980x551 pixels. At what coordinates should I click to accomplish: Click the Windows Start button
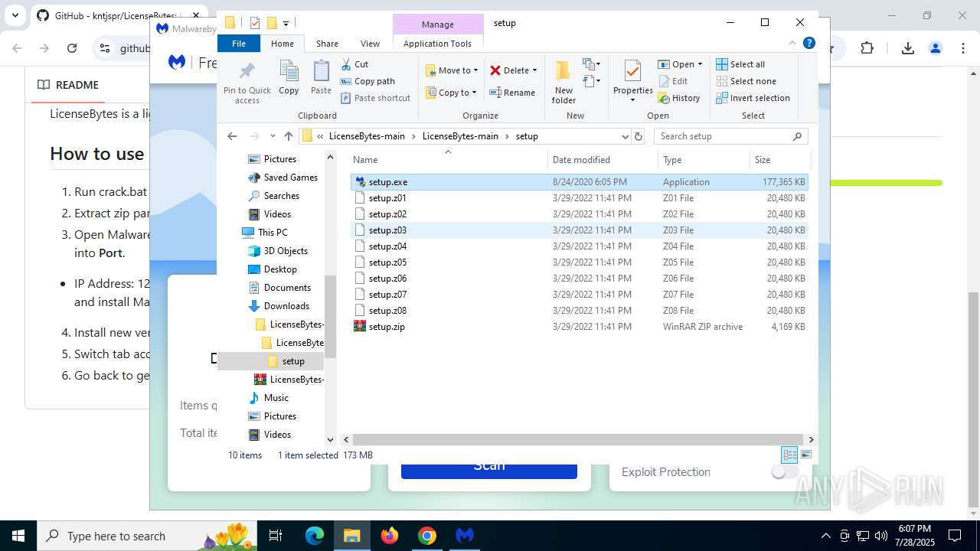point(18,536)
